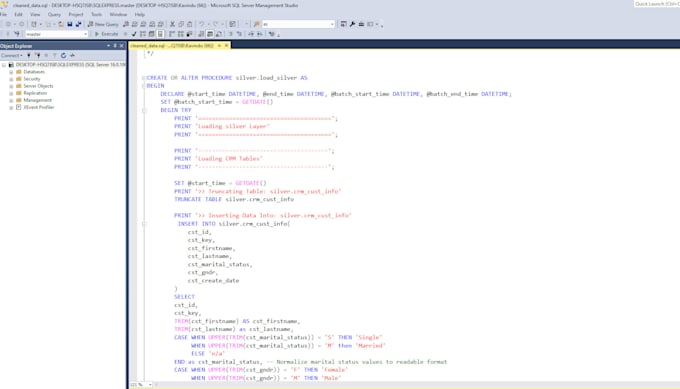Open the View menu
The width and height of the screenshot is (680, 389).
[x=35, y=14]
